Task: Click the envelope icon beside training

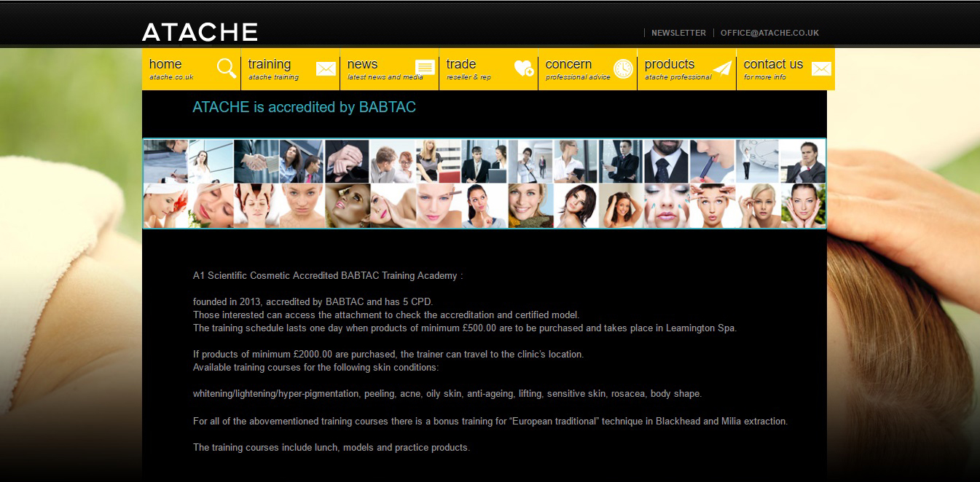Action: [x=326, y=68]
